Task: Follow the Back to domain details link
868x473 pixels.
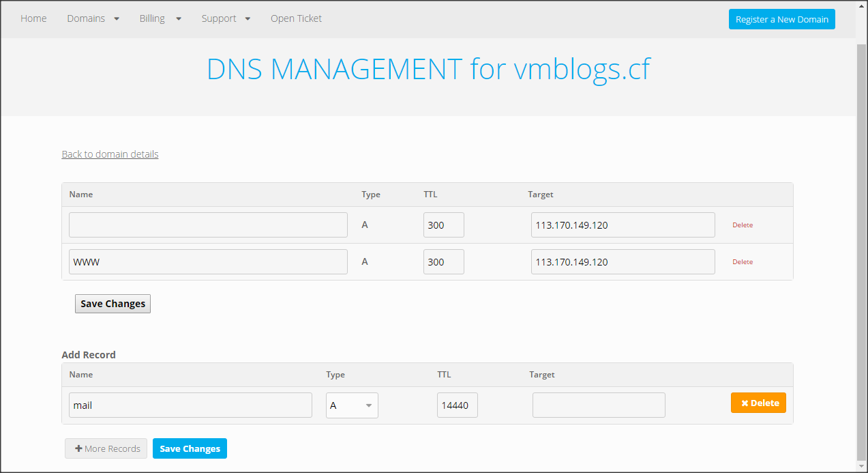Action: coord(110,154)
